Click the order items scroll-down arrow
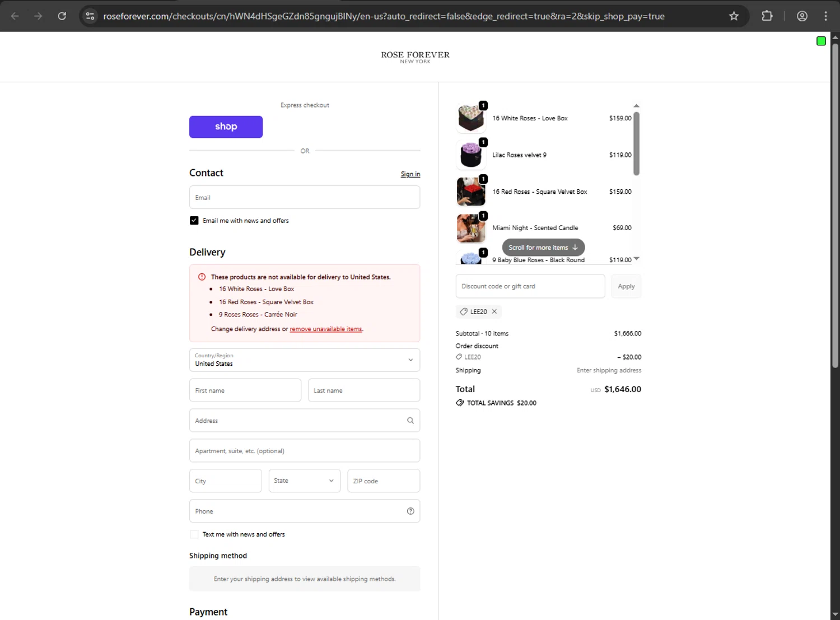This screenshot has width=840, height=620. (x=636, y=259)
